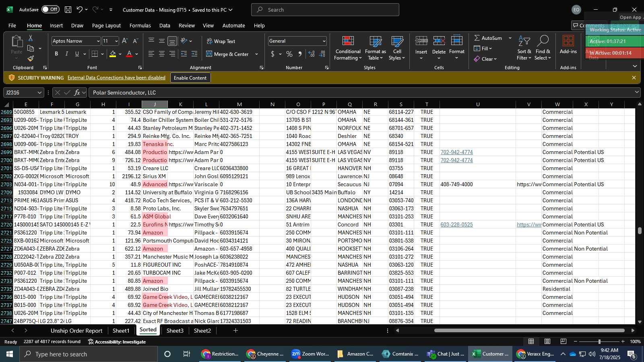Viewport: 644px width, 362px height.
Task: Click the Fill Color swatch button
Action: (x=113, y=54)
